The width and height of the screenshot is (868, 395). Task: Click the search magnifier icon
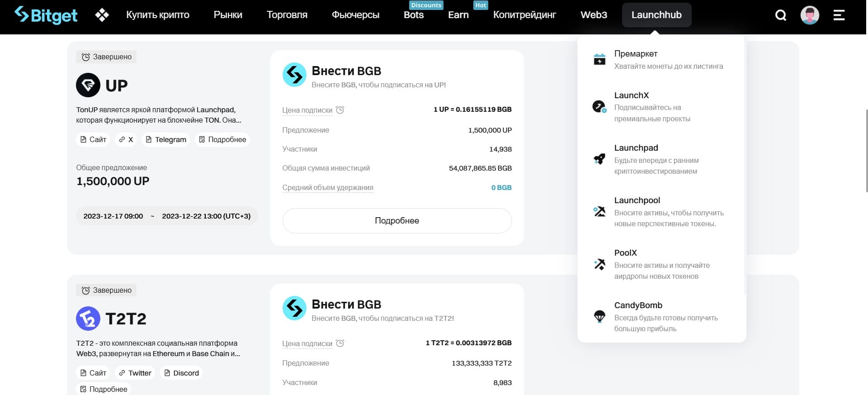pyautogui.click(x=781, y=15)
